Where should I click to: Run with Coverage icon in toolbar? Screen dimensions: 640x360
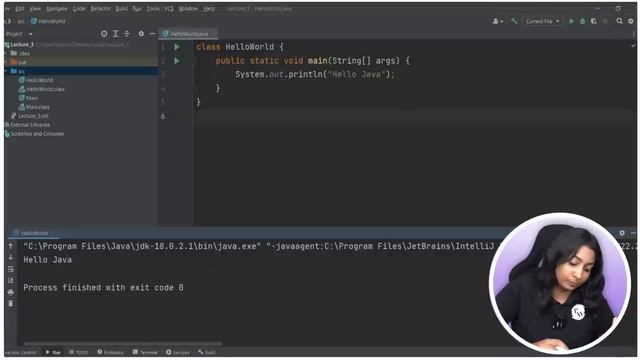coord(593,21)
